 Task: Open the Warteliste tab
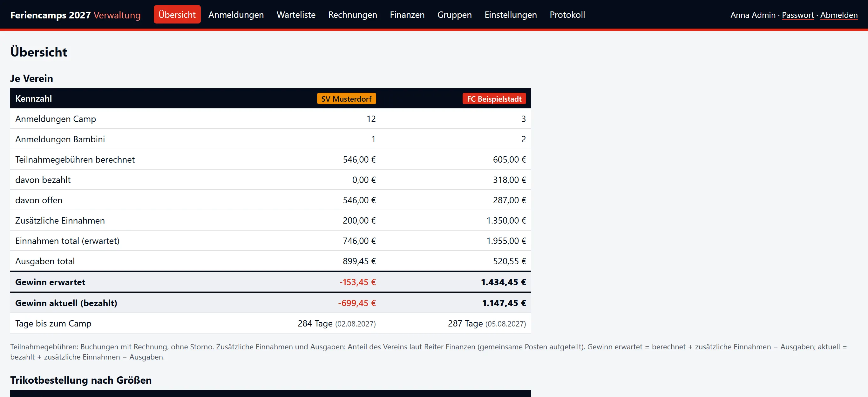coord(296,15)
